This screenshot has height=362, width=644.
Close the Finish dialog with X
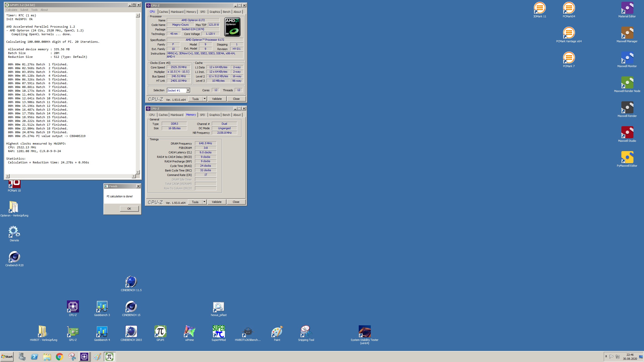138,186
